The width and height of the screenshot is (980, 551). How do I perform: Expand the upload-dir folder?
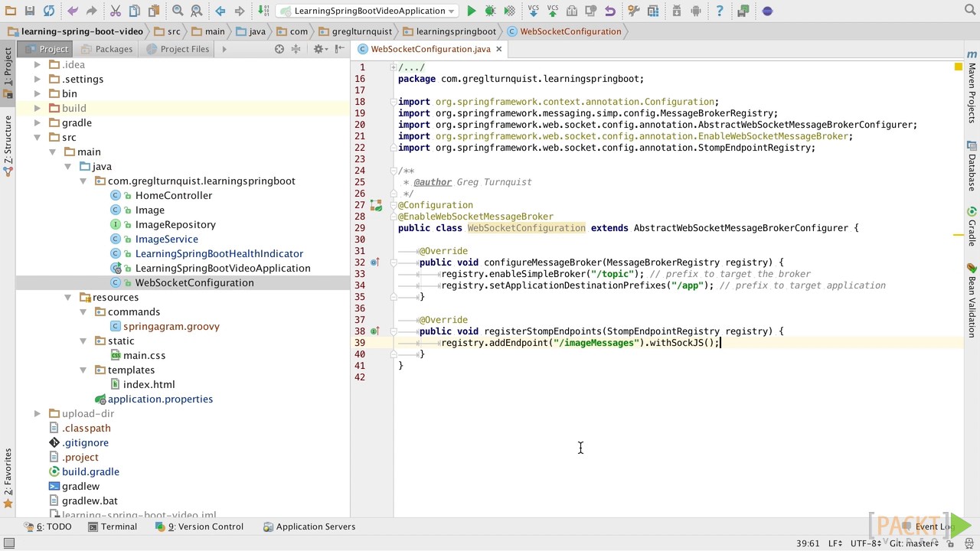click(38, 414)
